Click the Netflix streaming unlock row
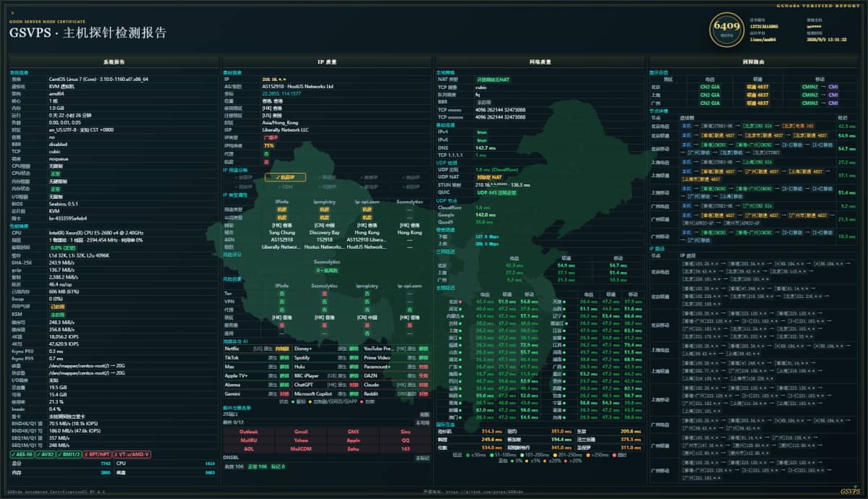The height and width of the screenshot is (499, 868). [x=256, y=348]
